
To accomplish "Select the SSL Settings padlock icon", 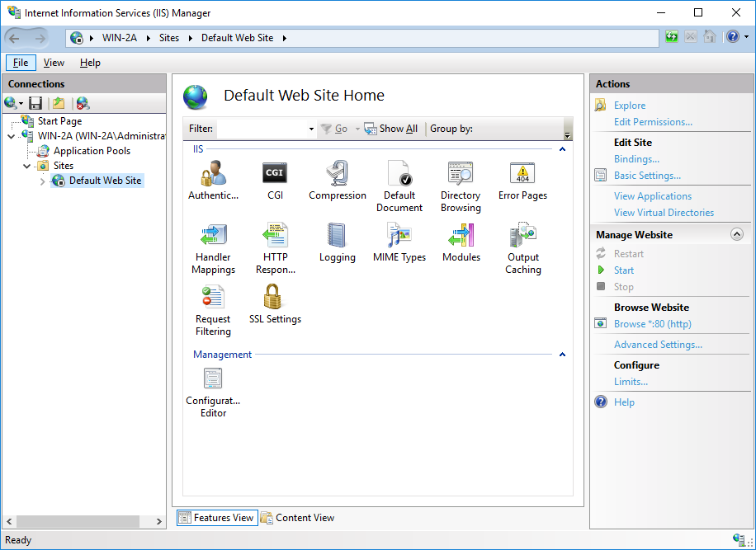I will point(275,299).
